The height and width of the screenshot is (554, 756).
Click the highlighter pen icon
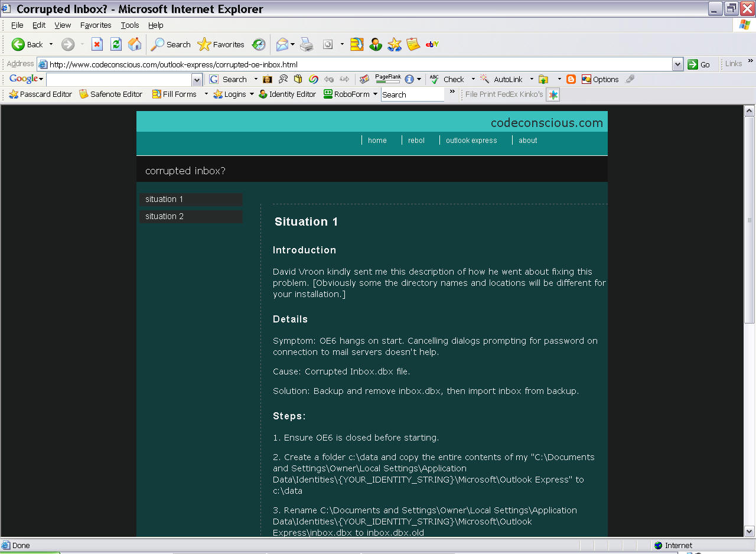(x=630, y=79)
